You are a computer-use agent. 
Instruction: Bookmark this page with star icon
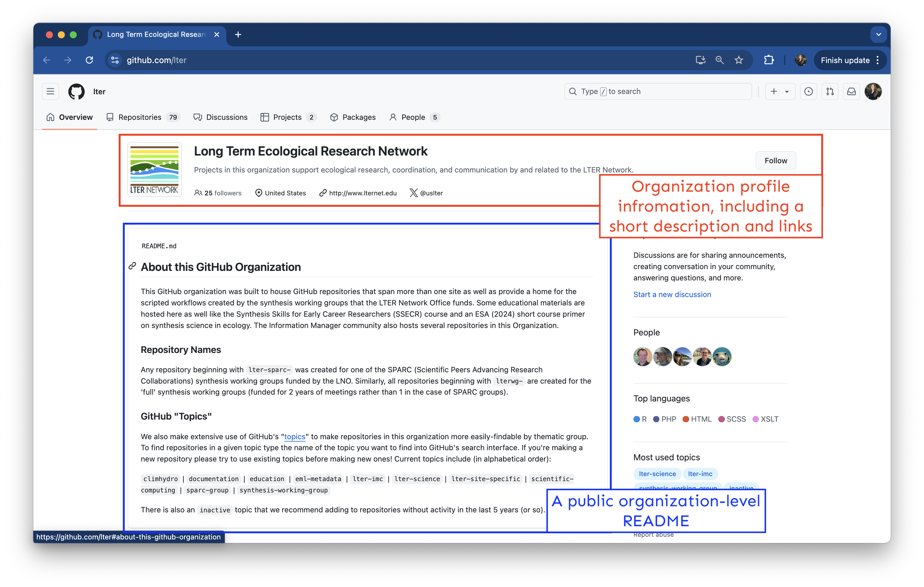[x=739, y=60]
